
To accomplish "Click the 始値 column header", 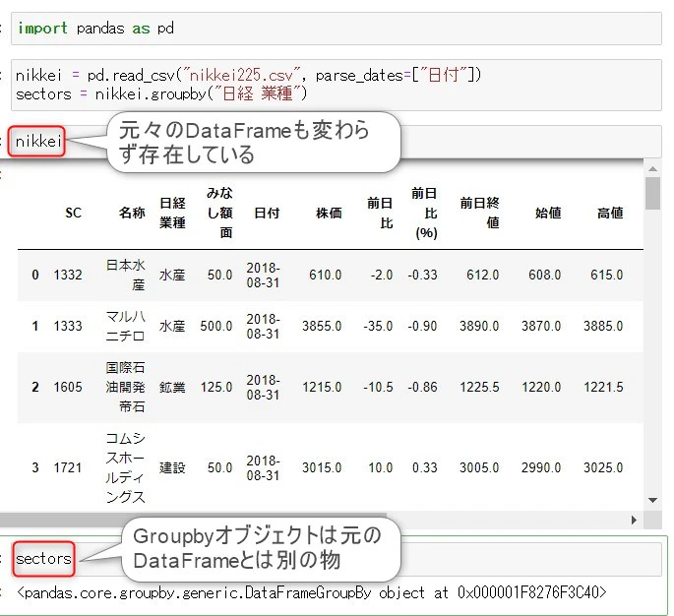I will tap(548, 213).
